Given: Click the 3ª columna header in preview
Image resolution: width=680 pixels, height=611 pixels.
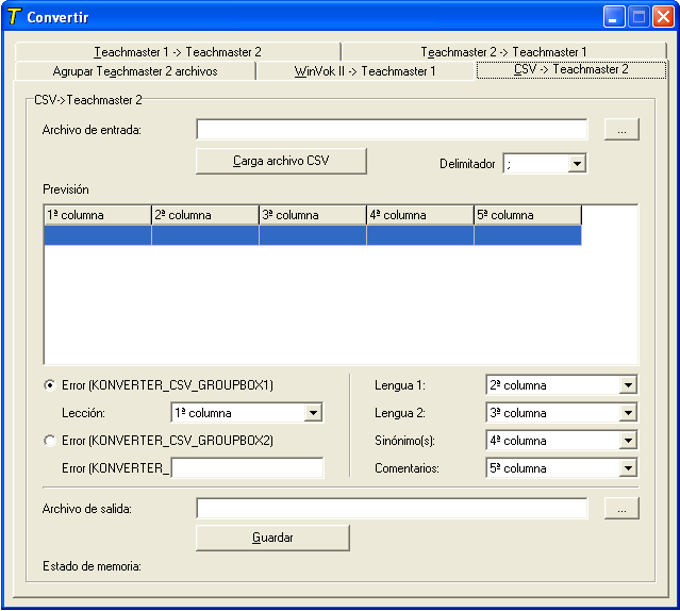Looking at the screenshot, I should (313, 215).
